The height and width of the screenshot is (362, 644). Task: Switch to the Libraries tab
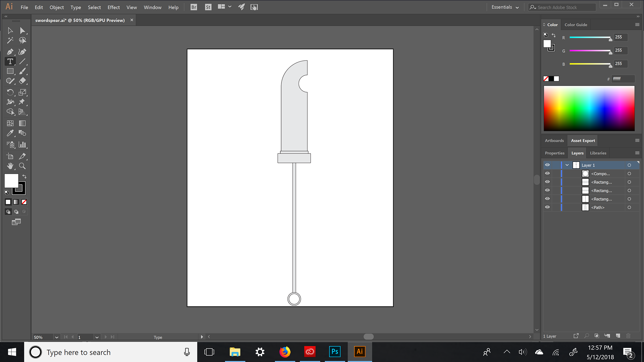pos(598,153)
